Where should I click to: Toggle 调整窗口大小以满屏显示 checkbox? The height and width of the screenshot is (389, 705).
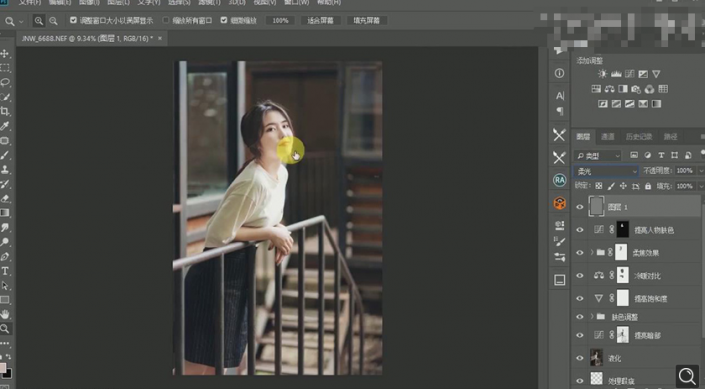point(73,20)
